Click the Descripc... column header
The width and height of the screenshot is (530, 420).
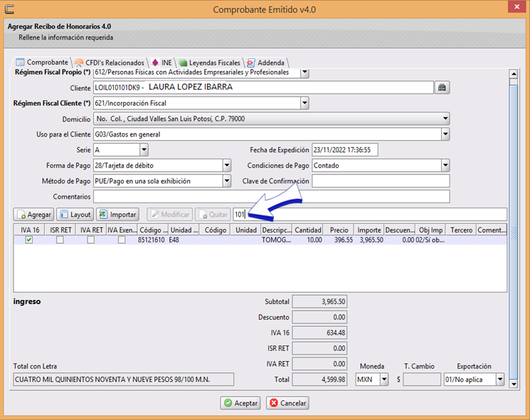(277, 230)
